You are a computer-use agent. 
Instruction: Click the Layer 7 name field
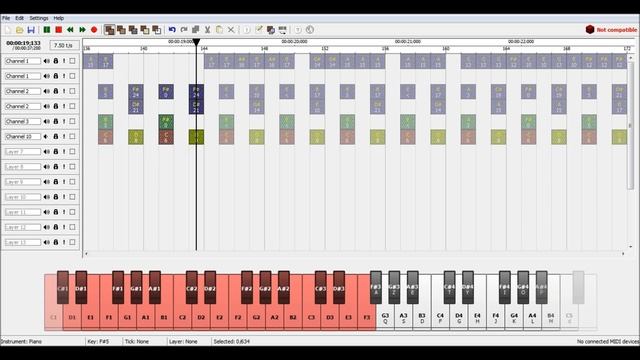click(22, 151)
